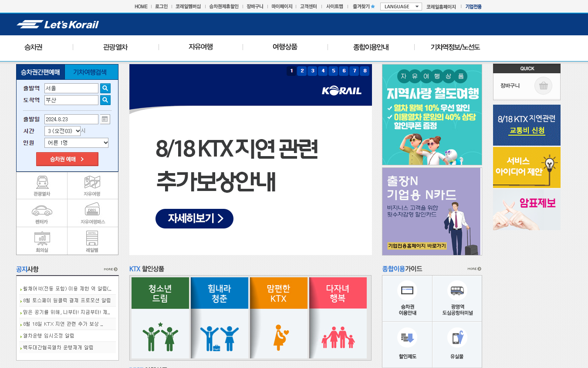
Task: Go to banner slide 7
Action: 355,71
